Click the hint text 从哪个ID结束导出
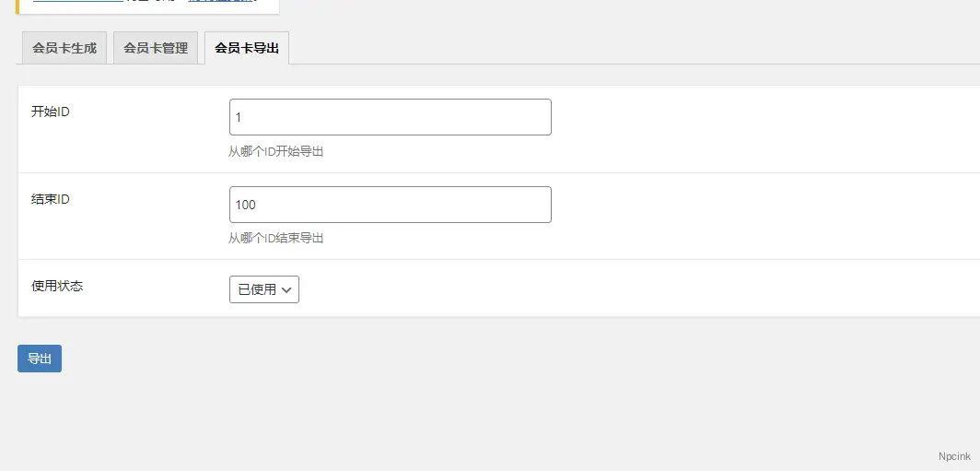 point(275,238)
